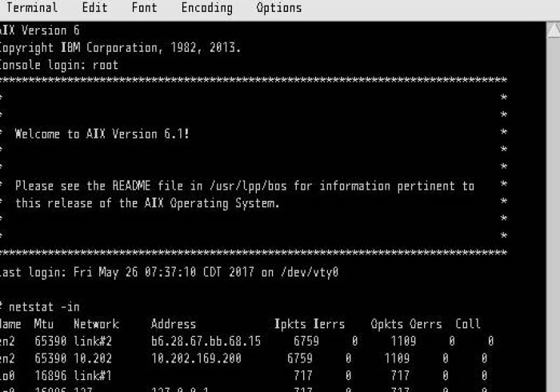Viewport: 560px width, 392px height.
Task: Click the 'Mtu' column header
Action: (43, 325)
